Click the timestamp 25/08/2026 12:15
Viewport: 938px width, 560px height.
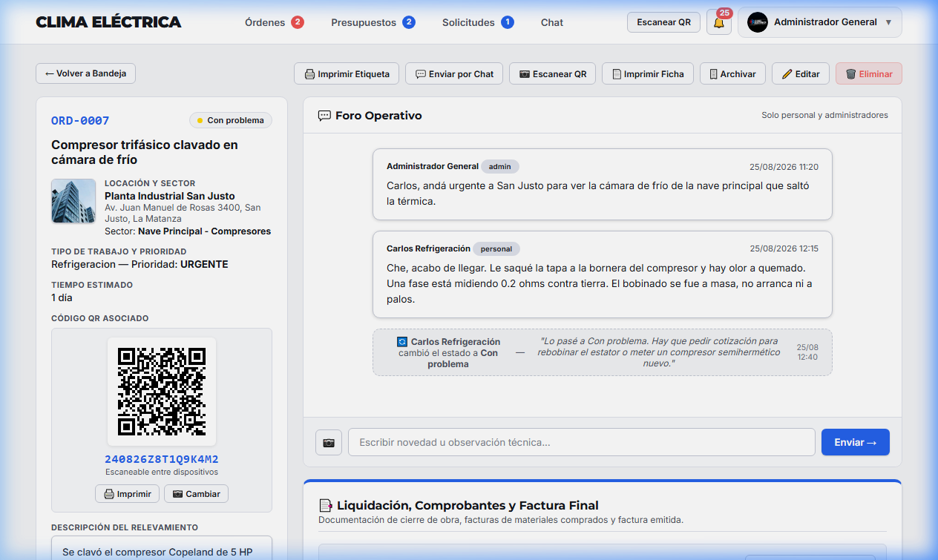click(784, 248)
